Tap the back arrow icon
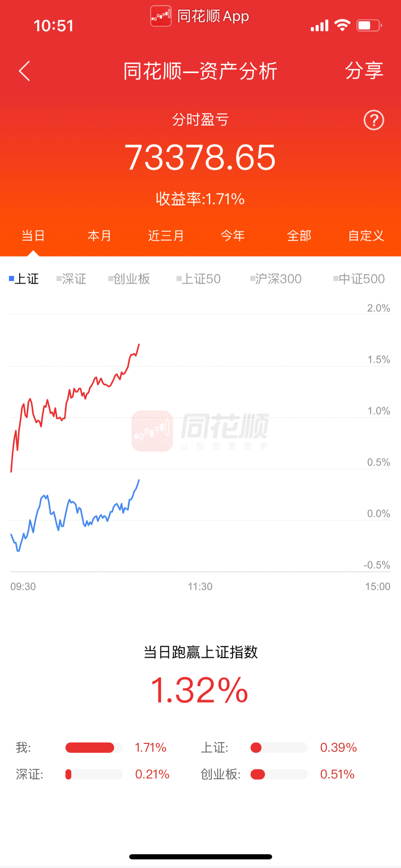This screenshot has height=868, width=401. [x=24, y=71]
